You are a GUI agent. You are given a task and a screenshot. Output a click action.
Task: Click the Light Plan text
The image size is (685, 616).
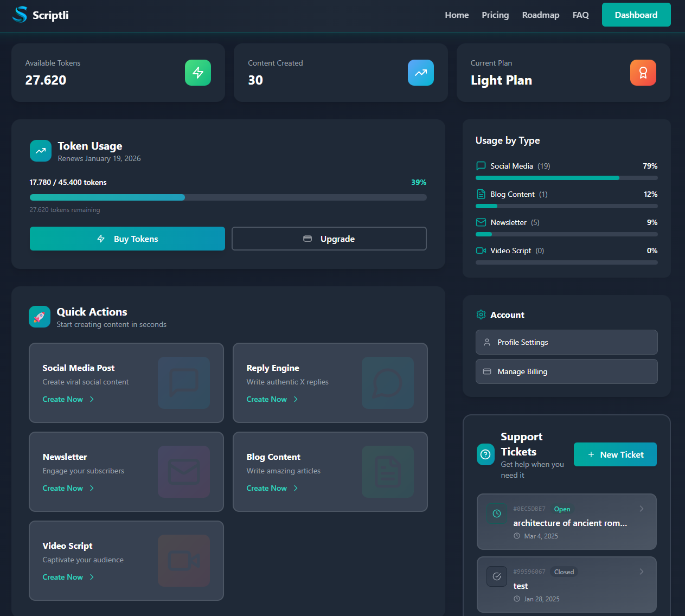pos(501,80)
